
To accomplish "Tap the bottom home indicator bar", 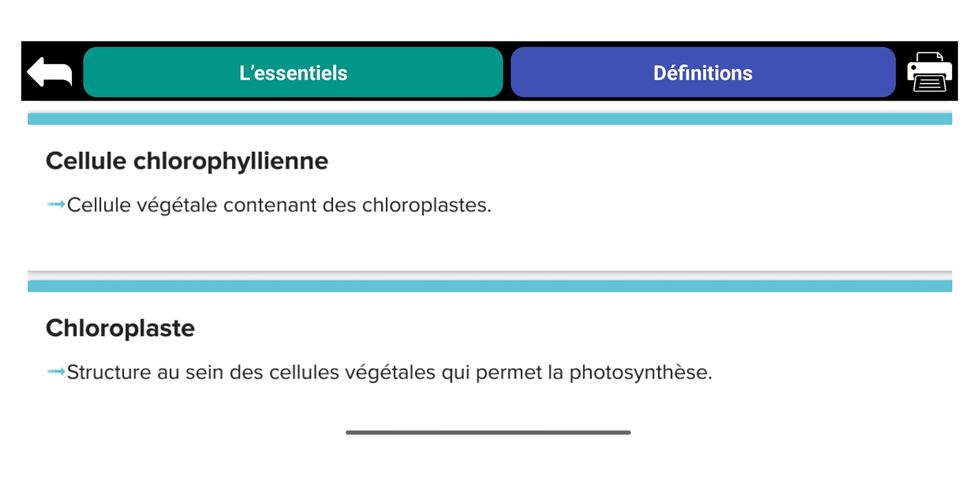I will tap(488, 433).
